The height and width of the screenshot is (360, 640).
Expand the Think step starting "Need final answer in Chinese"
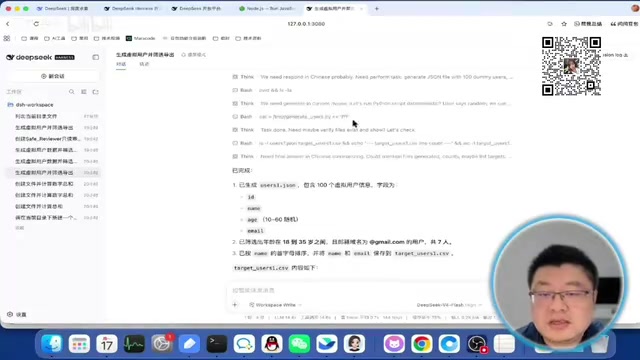pyautogui.click(x=372, y=156)
